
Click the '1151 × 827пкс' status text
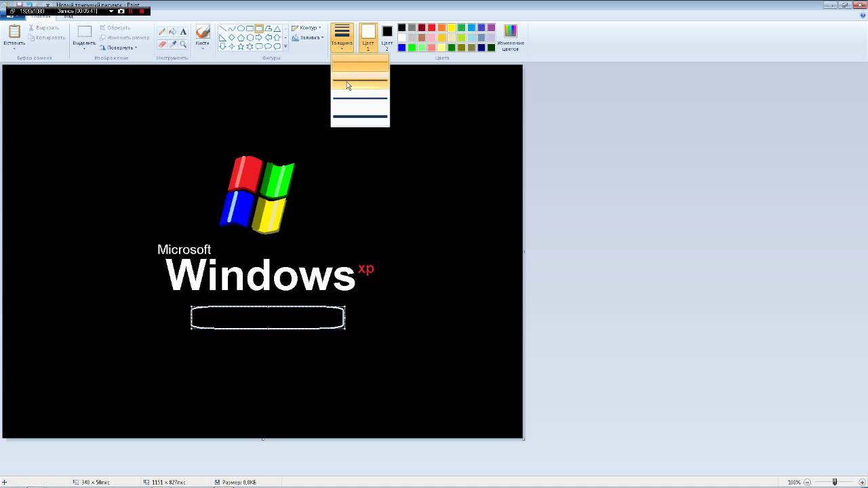[168, 482]
